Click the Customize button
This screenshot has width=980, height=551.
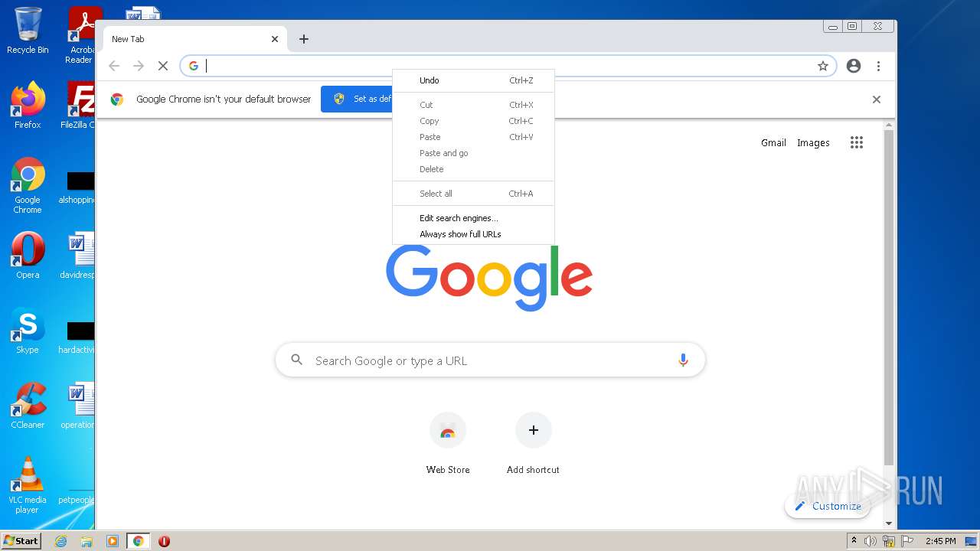click(x=828, y=506)
